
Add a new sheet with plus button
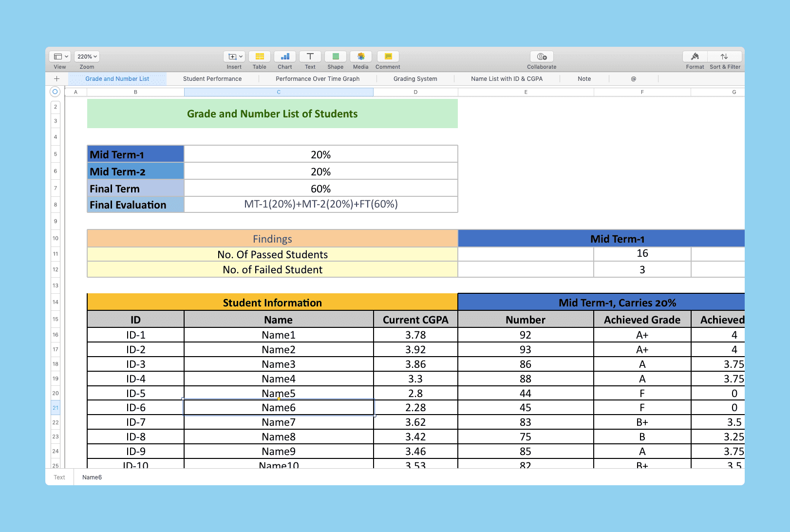(x=56, y=79)
